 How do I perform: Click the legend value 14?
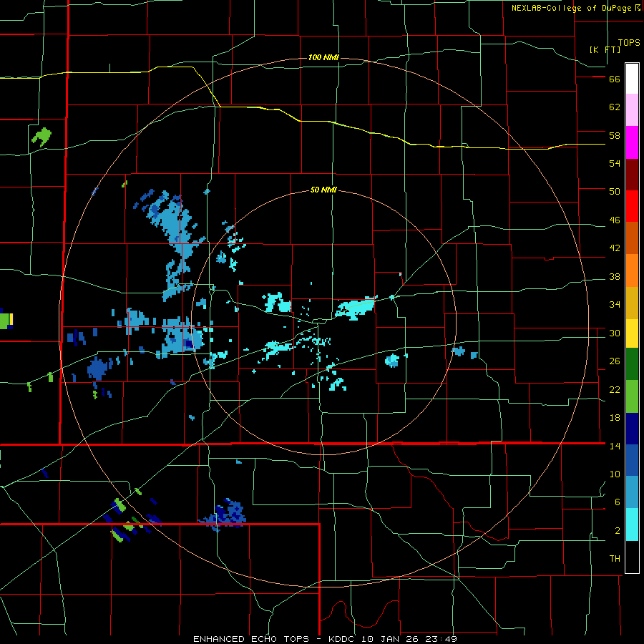pyautogui.click(x=615, y=446)
